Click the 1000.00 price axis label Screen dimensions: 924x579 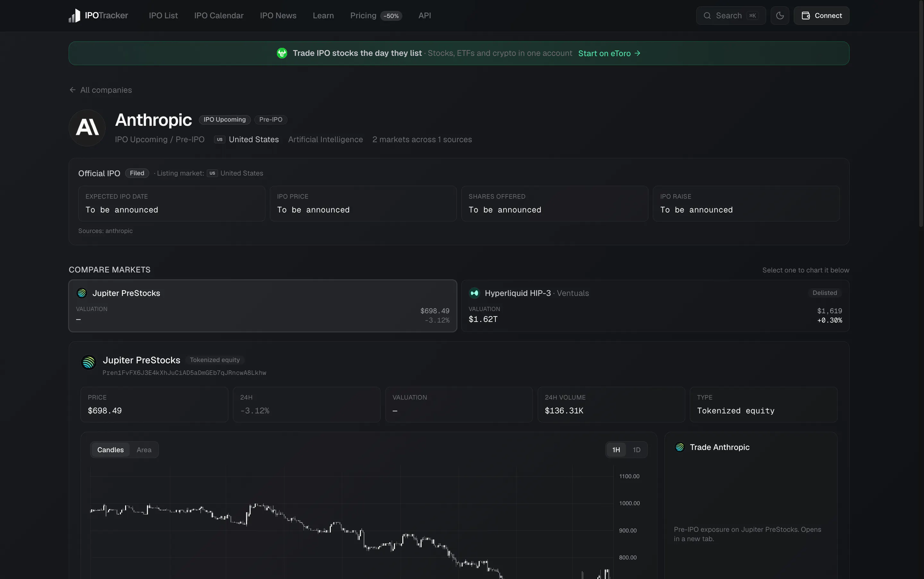coord(629,504)
